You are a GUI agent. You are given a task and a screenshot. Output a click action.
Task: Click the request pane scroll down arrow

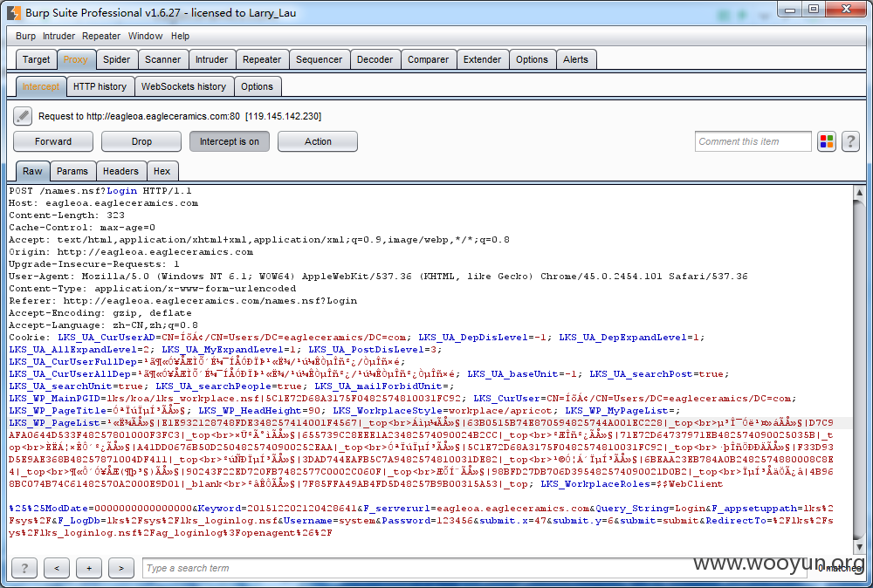[859, 547]
